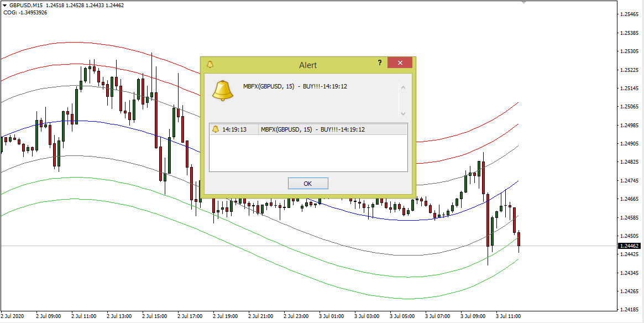Click the last red candlestick on the chart
644x323 pixels.
pyautogui.click(x=519, y=239)
